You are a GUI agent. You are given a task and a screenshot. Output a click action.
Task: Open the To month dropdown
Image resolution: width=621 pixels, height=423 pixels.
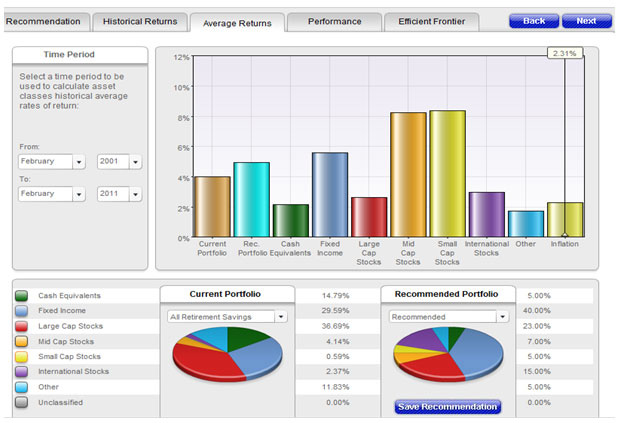point(52,194)
